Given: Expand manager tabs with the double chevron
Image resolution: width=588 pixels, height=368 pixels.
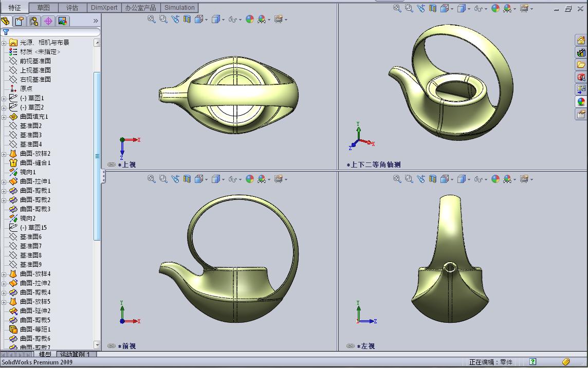Looking at the screenshot, I should (x=96, y=21).
